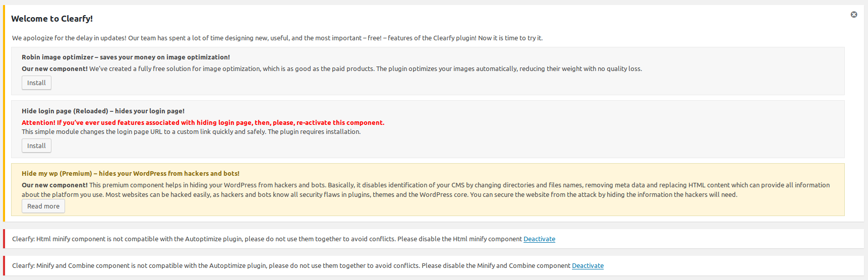
Task: Open Read more for Hide my wp
Action: tap(43, 206)
